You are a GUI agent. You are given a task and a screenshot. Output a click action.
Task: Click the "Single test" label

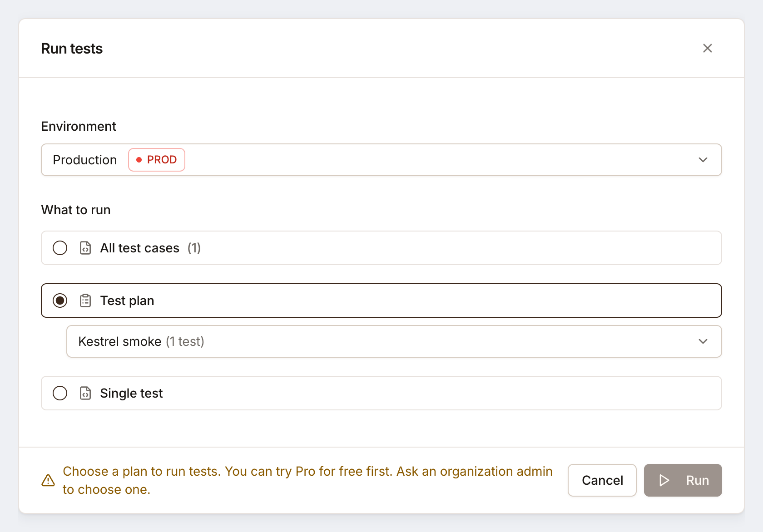click(x=131, y=393)
